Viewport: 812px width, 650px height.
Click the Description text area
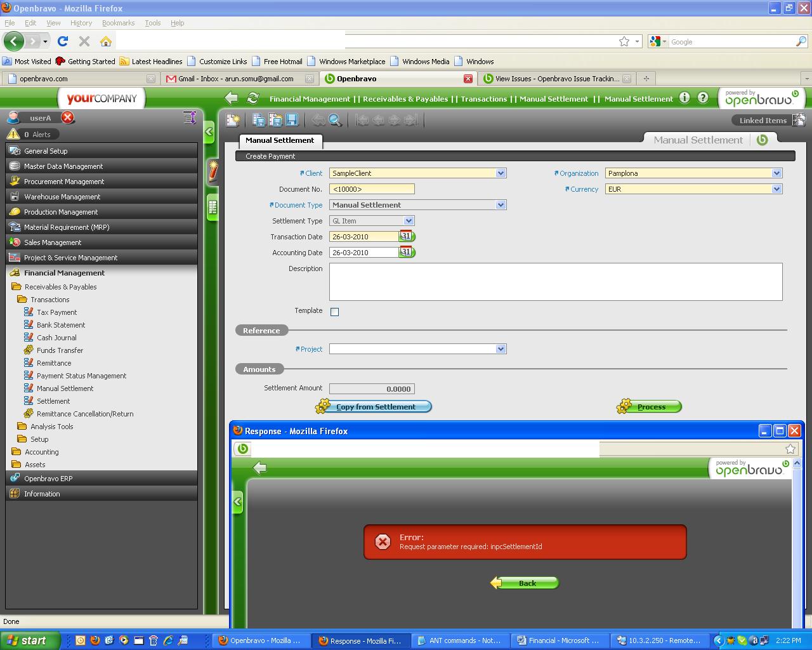pos(556,281)
